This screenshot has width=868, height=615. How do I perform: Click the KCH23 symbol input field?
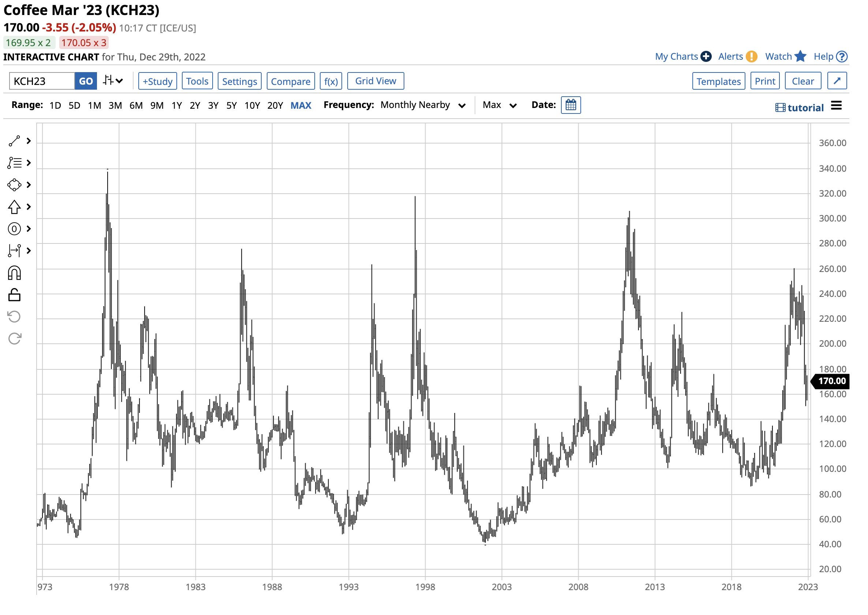pos(42,81)
